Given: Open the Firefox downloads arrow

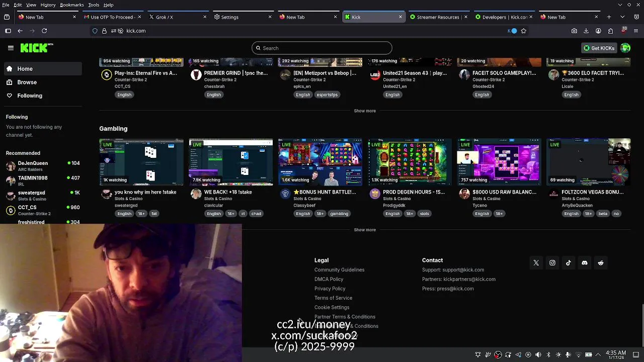Looking at the screenshot, I should 586,31.
